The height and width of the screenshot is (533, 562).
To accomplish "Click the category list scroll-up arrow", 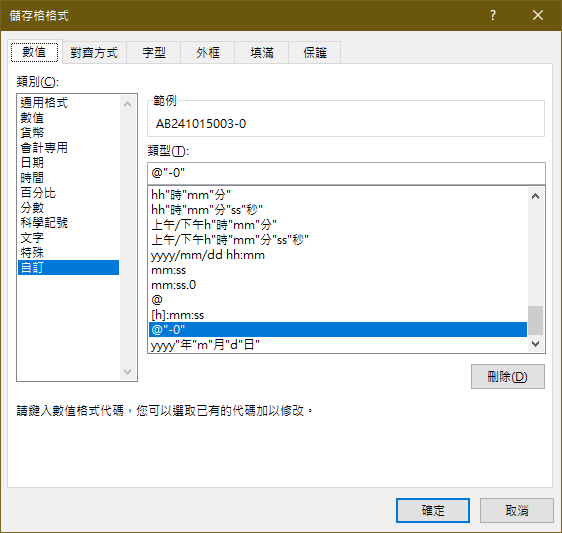I will click(x=127, y=104).
